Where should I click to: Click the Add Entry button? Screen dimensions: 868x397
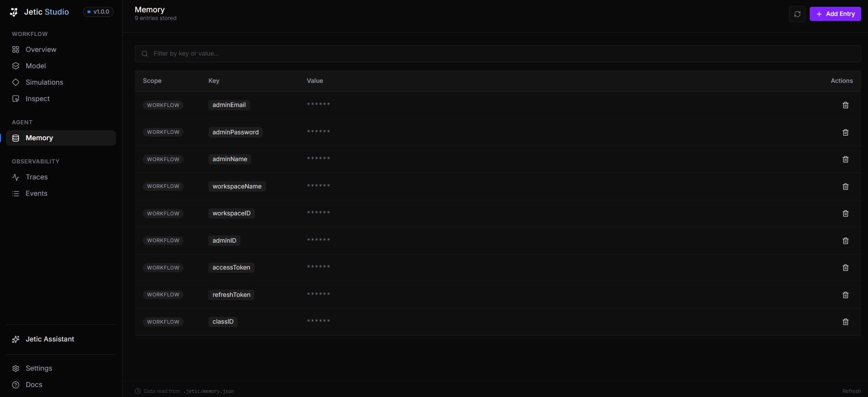[835, 14]
